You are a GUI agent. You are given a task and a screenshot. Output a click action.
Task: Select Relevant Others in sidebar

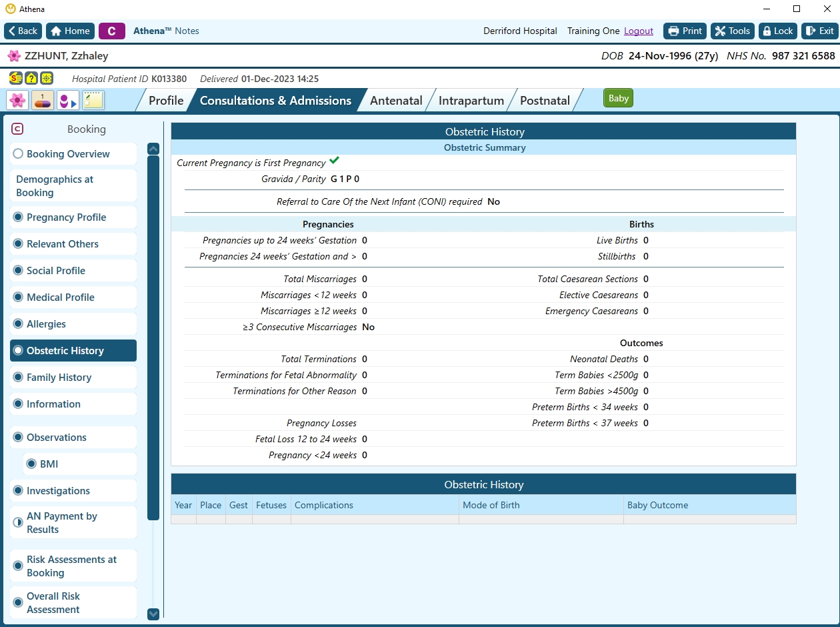[73, 244]
